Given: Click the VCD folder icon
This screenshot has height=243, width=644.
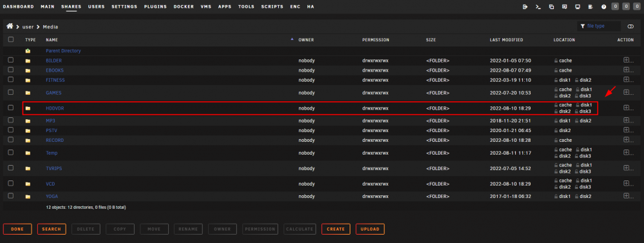Looking at the screenshot, I should (28, 184).
